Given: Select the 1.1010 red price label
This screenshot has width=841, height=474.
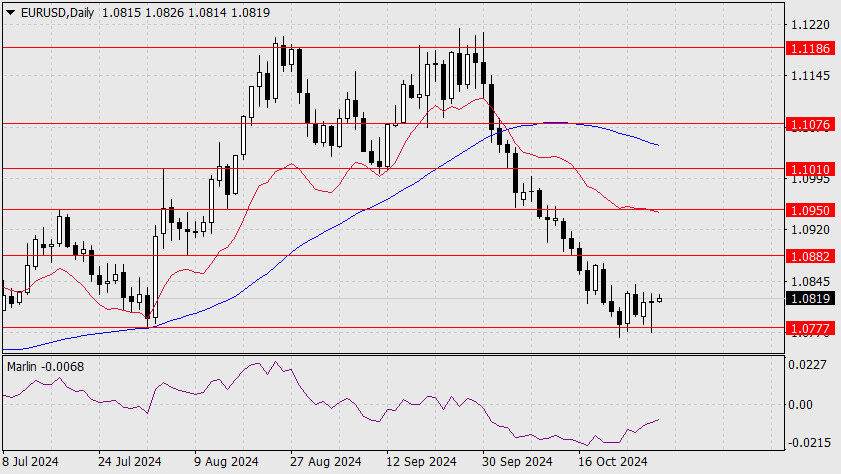Looking at the screenshot, I should pyautogui.click(x=810, y=169).
